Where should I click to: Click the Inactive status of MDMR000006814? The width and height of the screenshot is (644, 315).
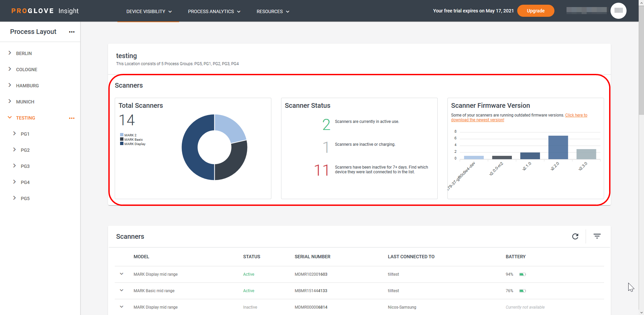(250, 307)
